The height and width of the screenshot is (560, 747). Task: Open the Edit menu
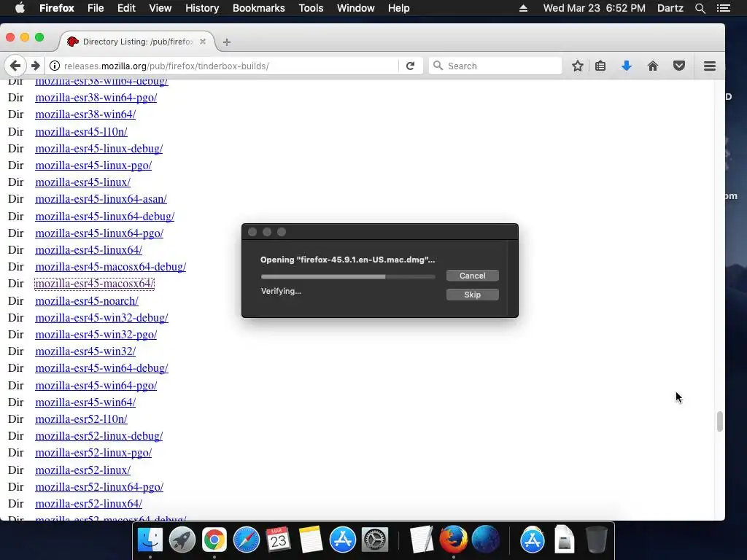click(126, 8)
